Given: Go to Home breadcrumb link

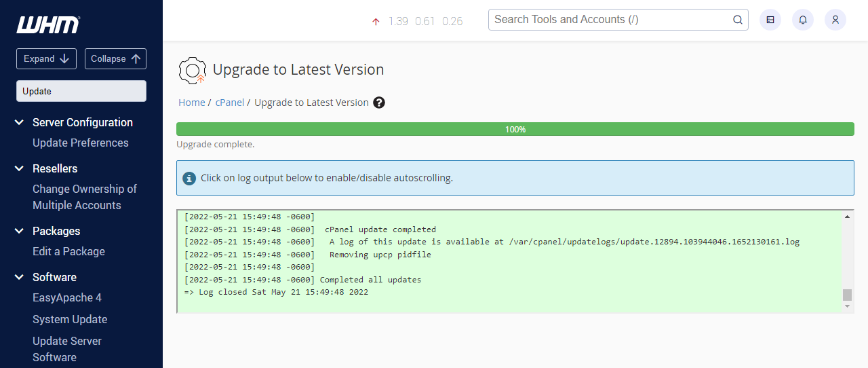Looking at the screenshot, I should 191,103.
